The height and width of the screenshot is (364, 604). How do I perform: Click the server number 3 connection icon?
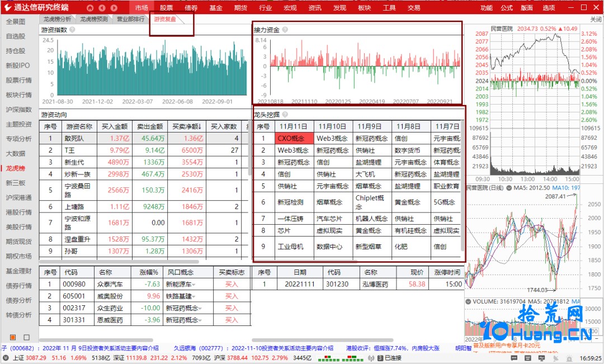click(380, 358)
